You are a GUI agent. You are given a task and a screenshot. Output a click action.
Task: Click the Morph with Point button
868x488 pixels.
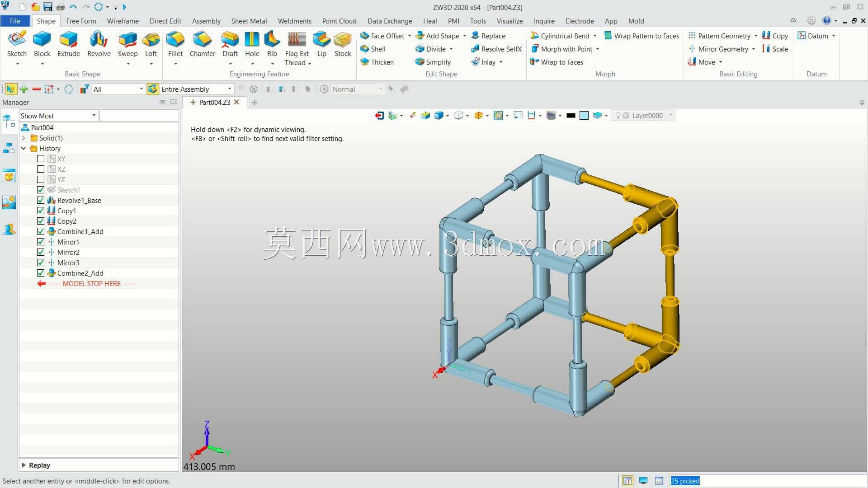(x=561, y=49)
